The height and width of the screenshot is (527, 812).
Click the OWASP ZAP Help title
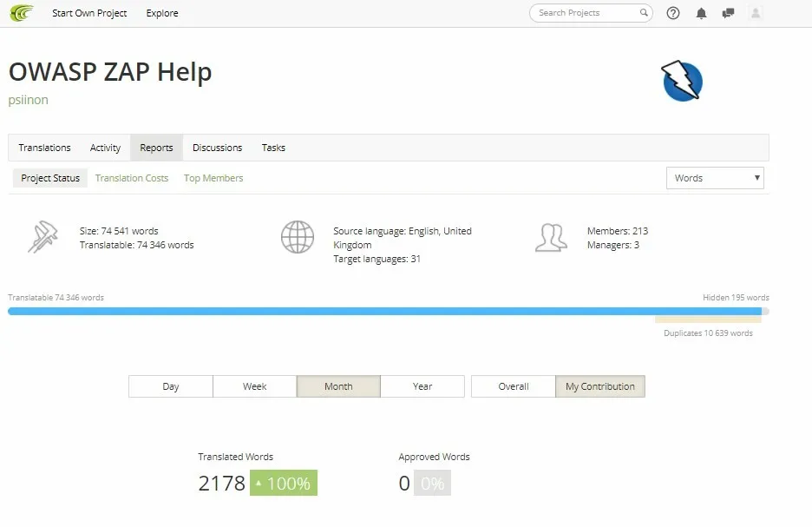point(110,71)
